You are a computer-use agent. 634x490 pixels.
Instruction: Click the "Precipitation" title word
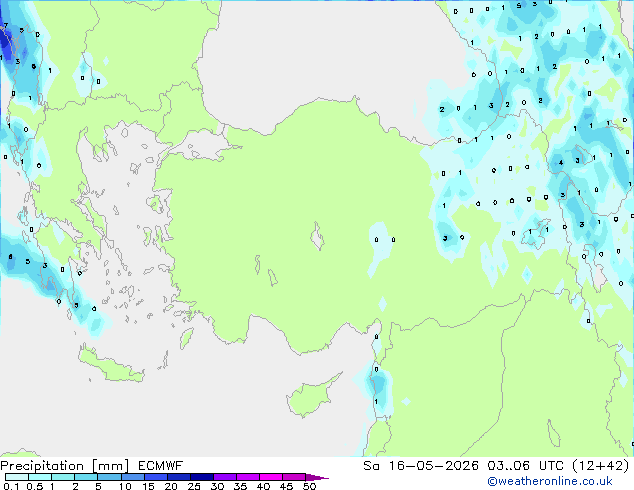[42, 466]
